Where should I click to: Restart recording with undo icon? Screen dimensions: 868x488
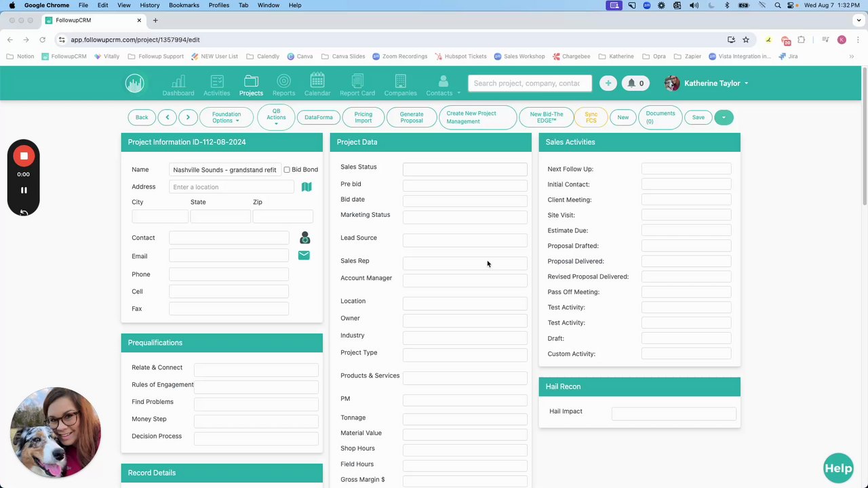[x=24, y=212]
